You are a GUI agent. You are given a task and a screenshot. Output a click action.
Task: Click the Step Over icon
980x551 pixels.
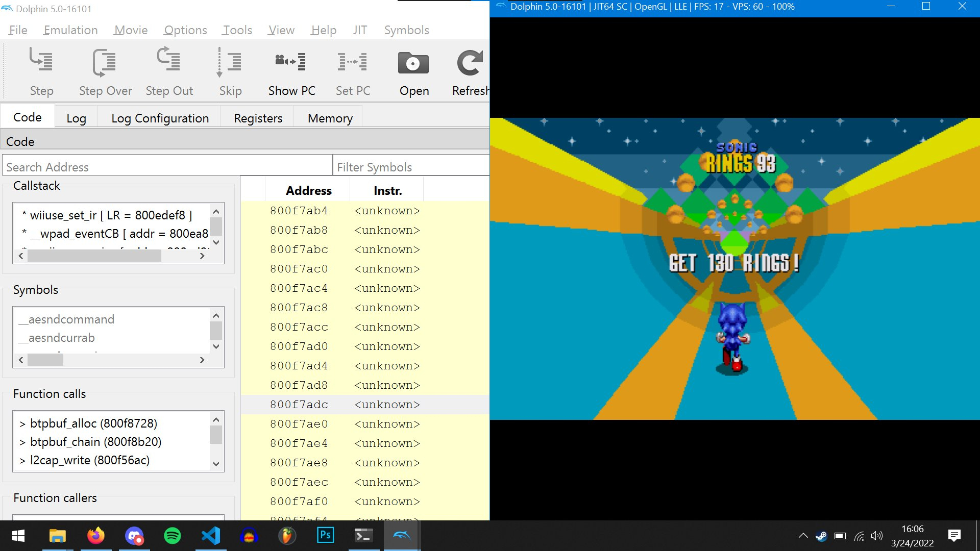105,62
